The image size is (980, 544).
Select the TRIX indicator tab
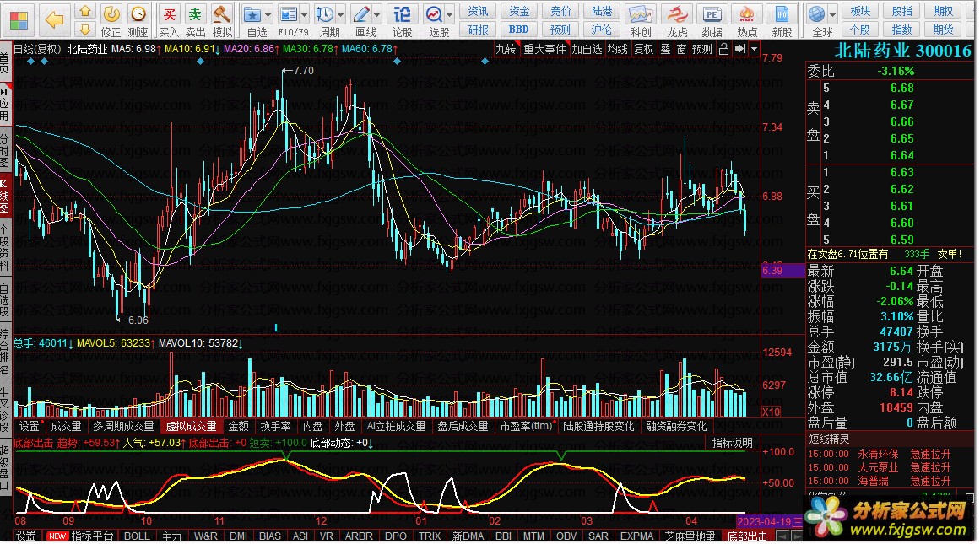click(x=430, y=536)
